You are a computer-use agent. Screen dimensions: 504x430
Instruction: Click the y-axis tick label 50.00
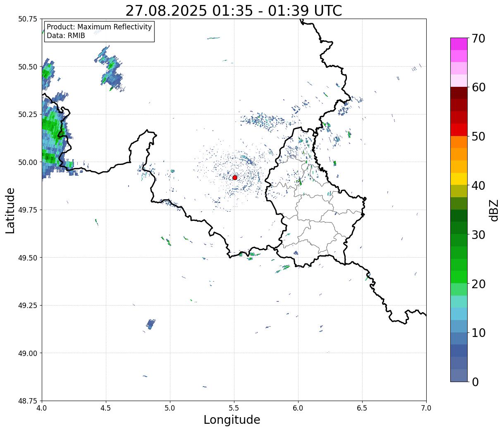[28, 162]
